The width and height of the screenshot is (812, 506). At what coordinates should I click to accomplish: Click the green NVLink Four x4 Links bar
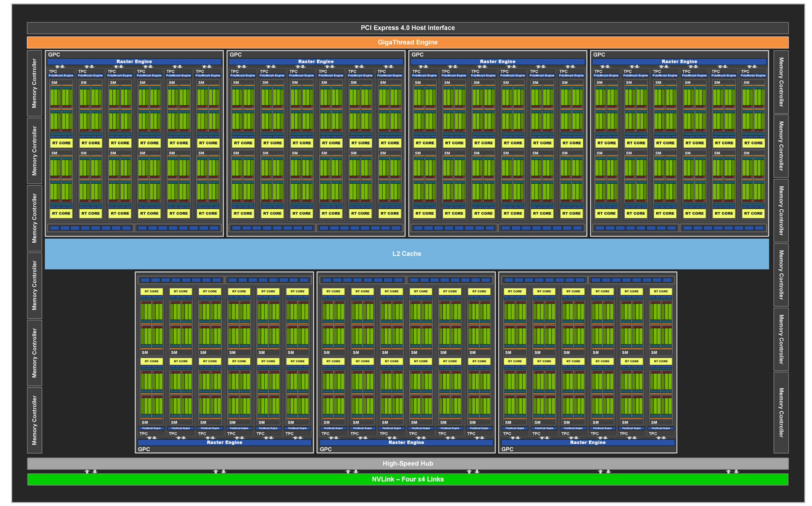point(407,479)
